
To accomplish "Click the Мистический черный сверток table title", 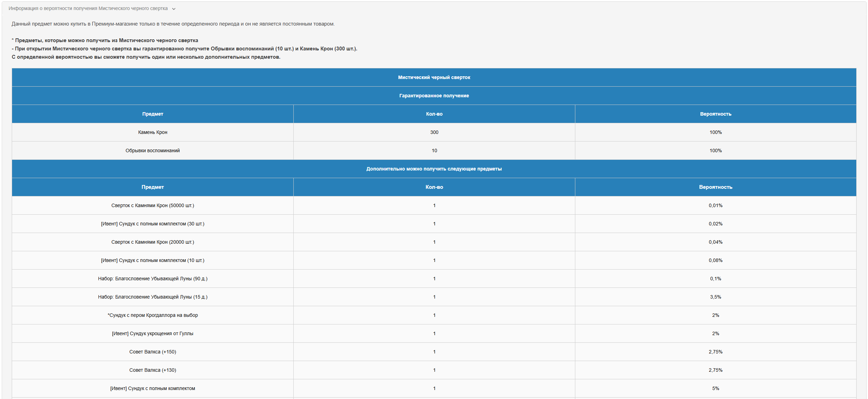I will (434, 77).
